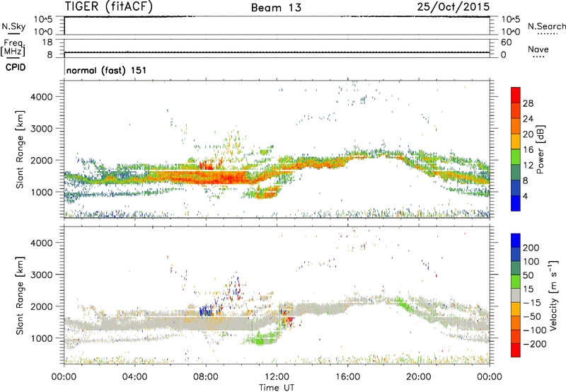Image resolution: width=566 pixels, height=392 pixels.
Task: Click the "12:00" time tick label
Action: 277,377
